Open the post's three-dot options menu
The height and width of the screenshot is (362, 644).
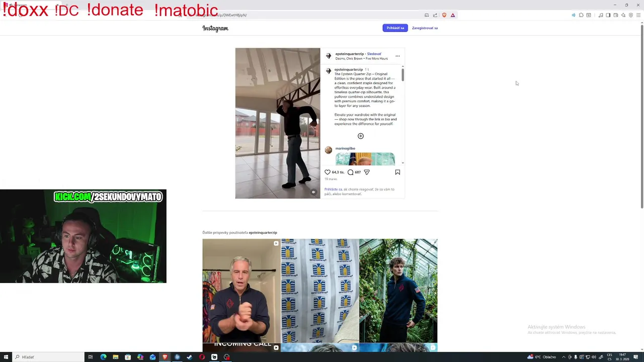(397, 56)
